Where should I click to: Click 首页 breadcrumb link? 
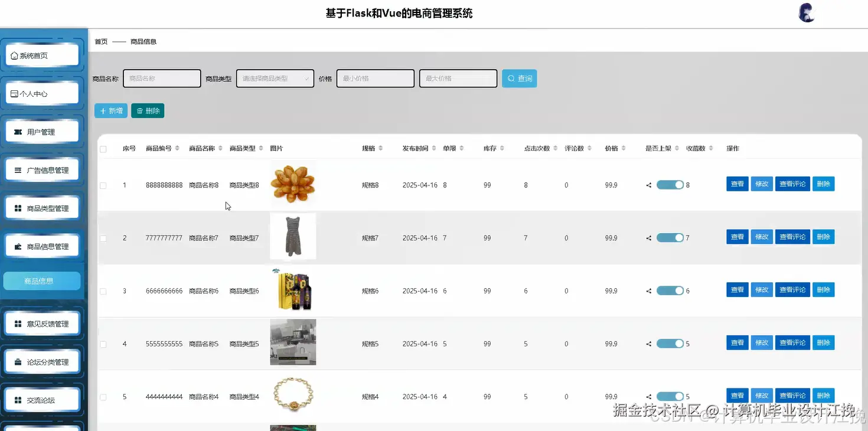click(x=101, y=41)
